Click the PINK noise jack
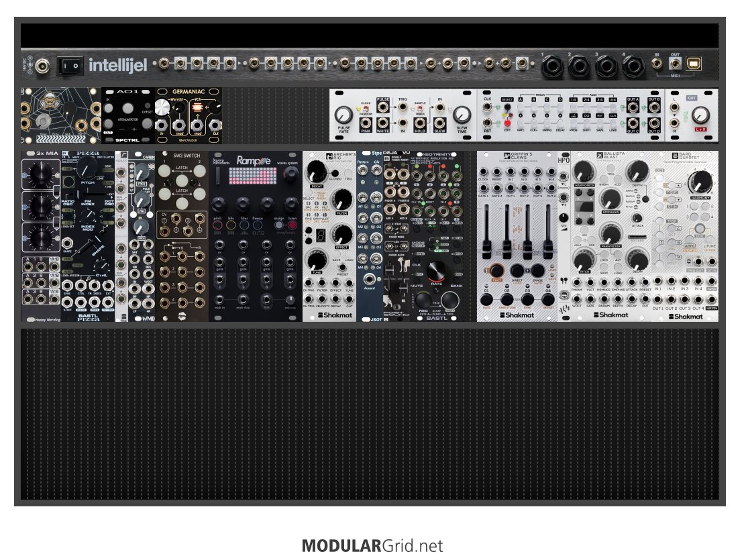Viewport: 746px width, 560px height. (366, 123)
